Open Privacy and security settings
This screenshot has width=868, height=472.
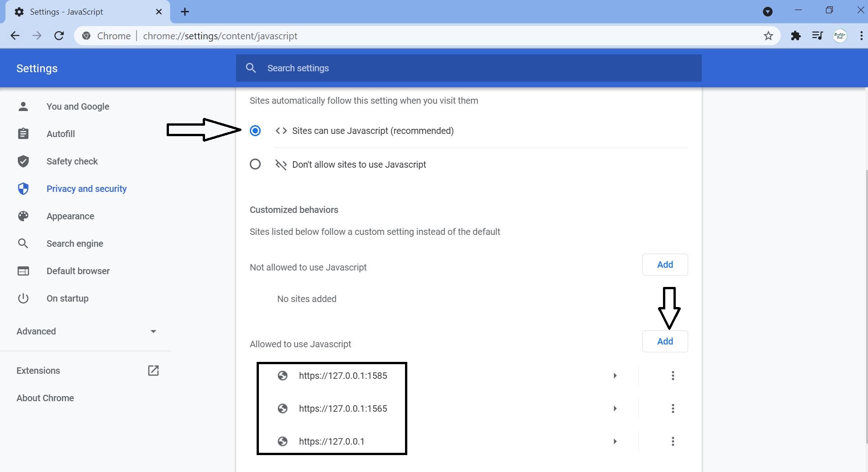tap(86, 189)
